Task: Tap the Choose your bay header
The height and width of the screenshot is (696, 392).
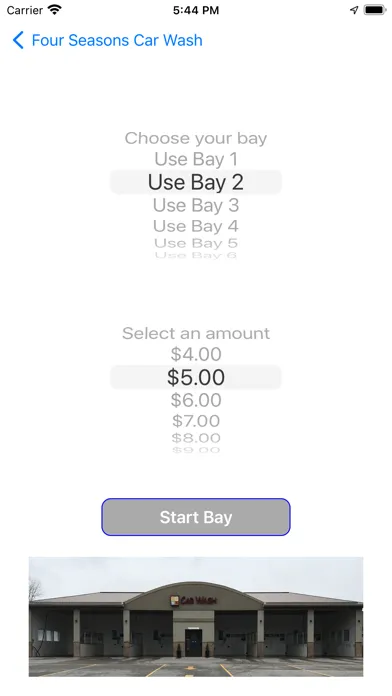Action: pyautogui.click(x=196, y=138)
